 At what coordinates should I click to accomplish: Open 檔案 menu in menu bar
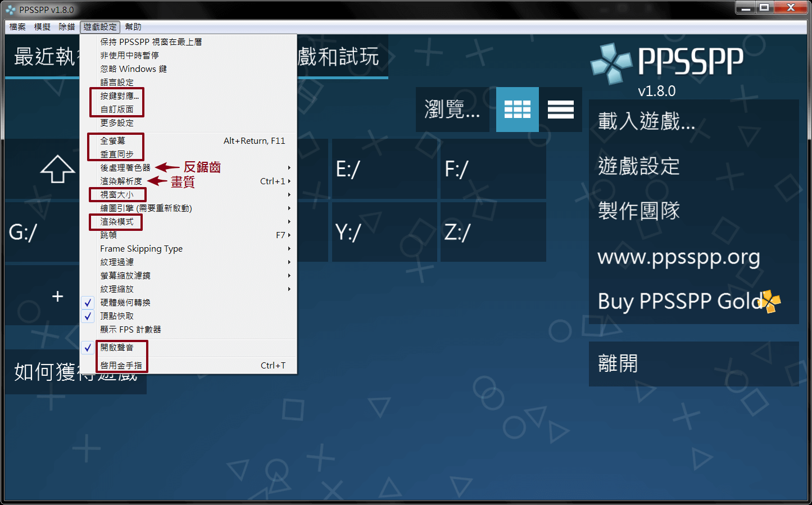coord(17,27)
